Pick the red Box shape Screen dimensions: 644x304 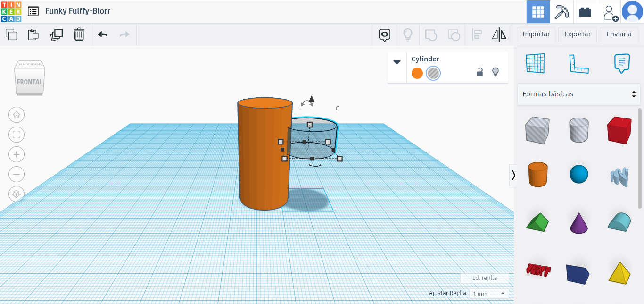click(619, 130)
